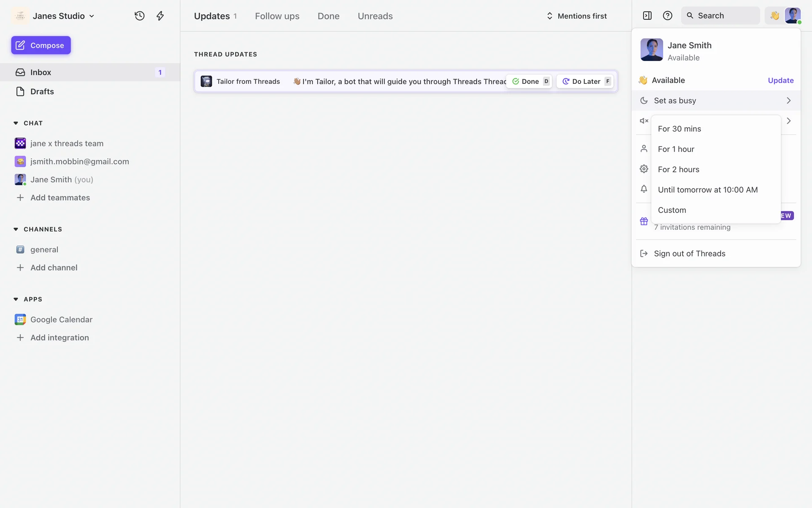Click the Compose button
The image size is (812, 508).
coord(41,45)
